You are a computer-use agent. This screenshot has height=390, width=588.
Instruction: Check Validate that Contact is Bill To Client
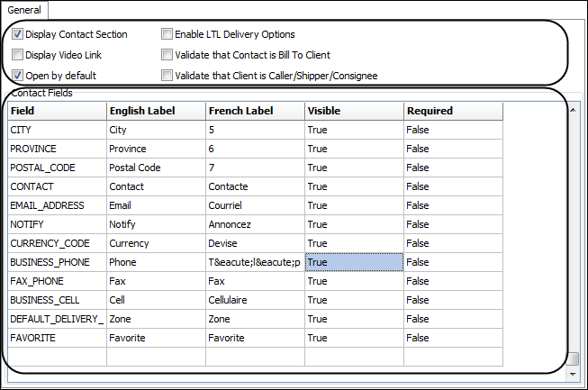(x=167, y=55)
